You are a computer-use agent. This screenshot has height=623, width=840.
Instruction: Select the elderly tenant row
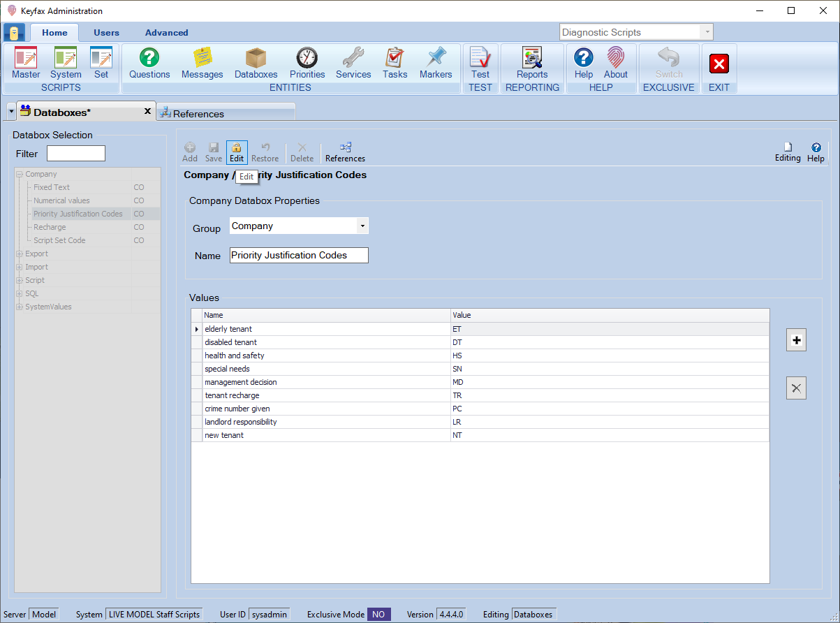[x=480, y=329]
